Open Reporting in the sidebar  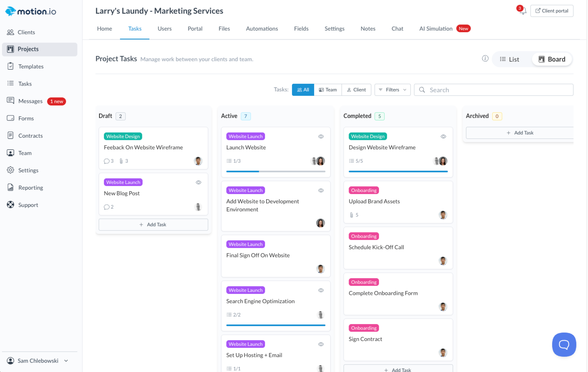[31, 187]
